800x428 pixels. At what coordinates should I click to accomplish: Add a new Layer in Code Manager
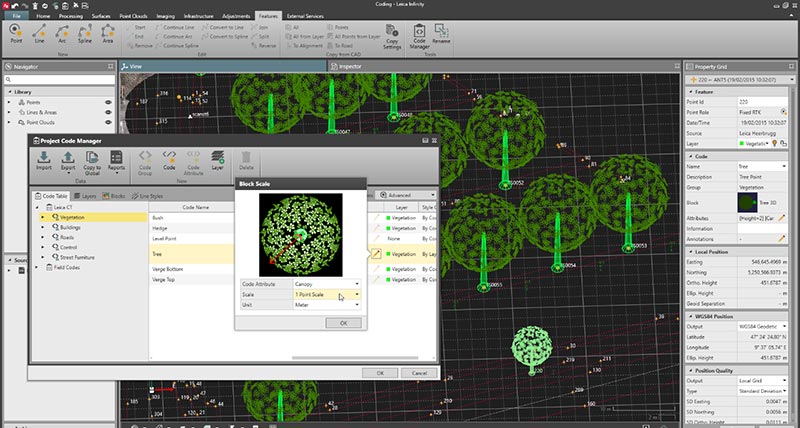[x=217, y=161]
